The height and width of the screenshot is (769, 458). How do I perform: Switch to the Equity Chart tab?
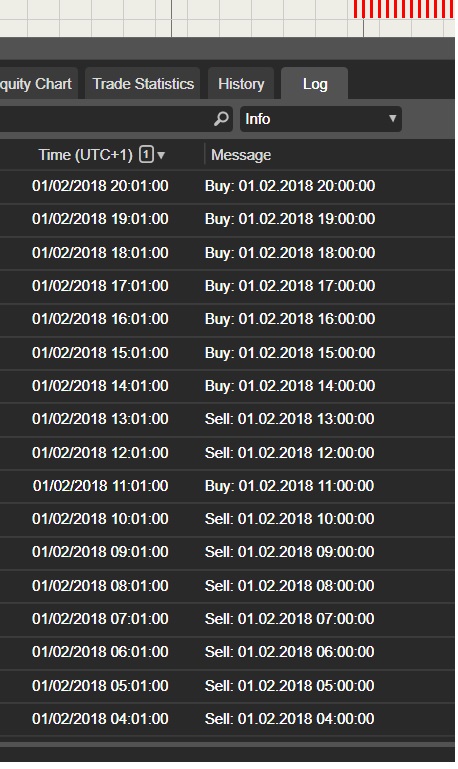(x=37, y=84)
